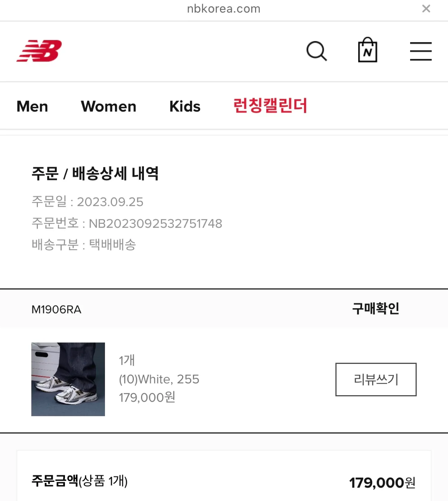
Task: Click the nbkorea.com address text
Action: [x=224, y=9]
